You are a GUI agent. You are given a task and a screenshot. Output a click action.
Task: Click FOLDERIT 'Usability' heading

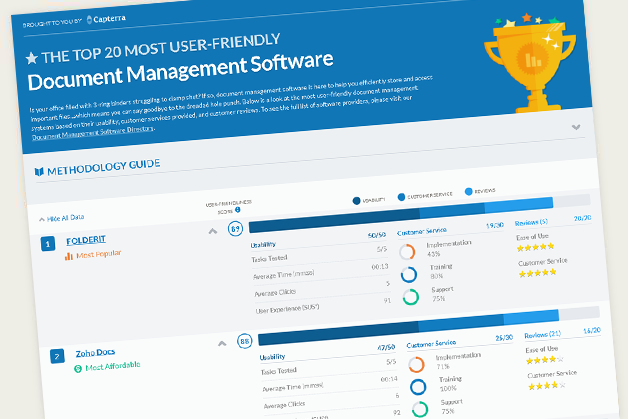pos(263,244)
